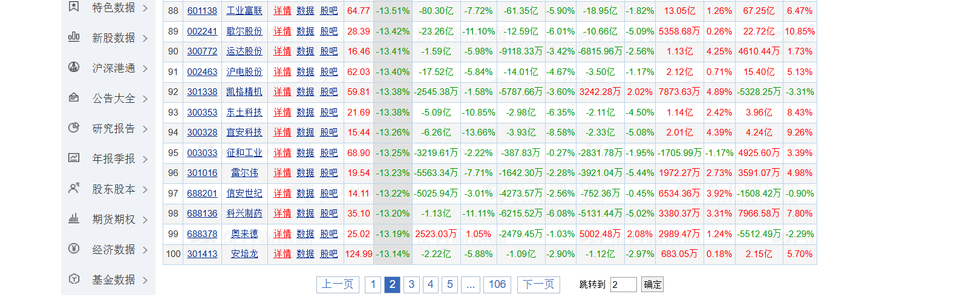This screenshot has width=980, height=300.
Task: Click the 年报季报 chart icon
Action: pyautogui.click(x=74, y=158)
